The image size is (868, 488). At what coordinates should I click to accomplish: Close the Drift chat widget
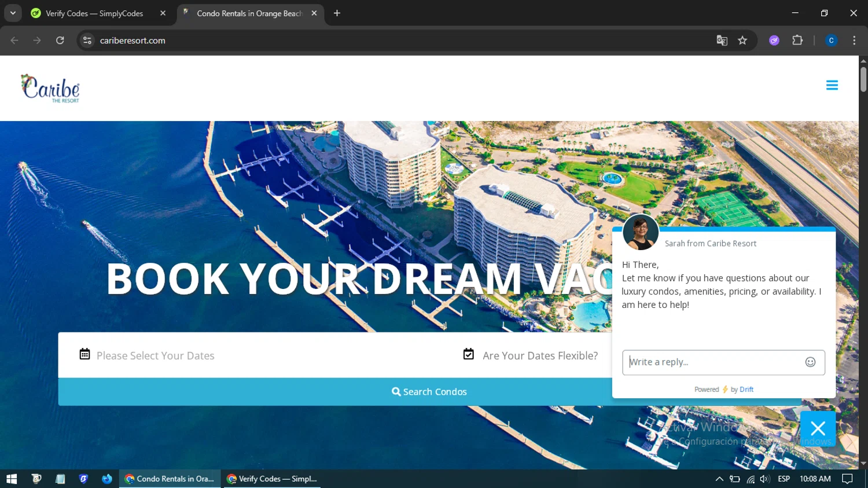pos(818,428)
